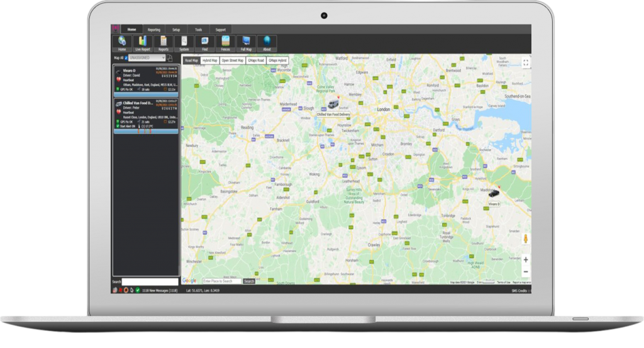
Task: Click the map zoom in plus control
Action: [x=526, y=259]
